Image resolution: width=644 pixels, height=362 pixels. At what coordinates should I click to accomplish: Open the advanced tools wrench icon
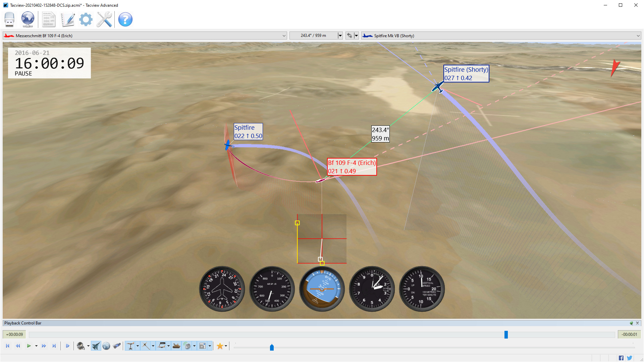pyautogui.click(x=104, y=19)
